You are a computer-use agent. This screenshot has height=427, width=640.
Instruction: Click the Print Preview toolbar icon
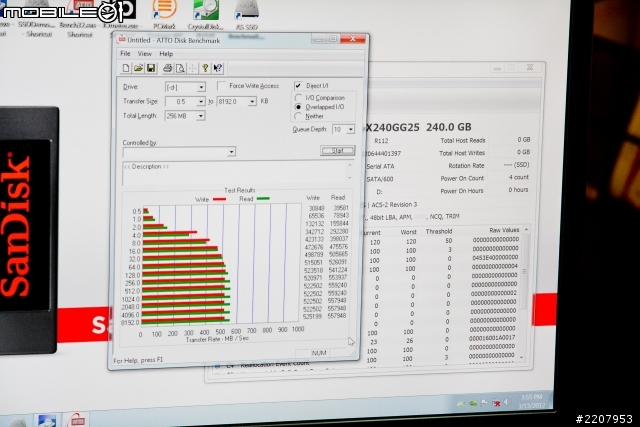point(180,68)
